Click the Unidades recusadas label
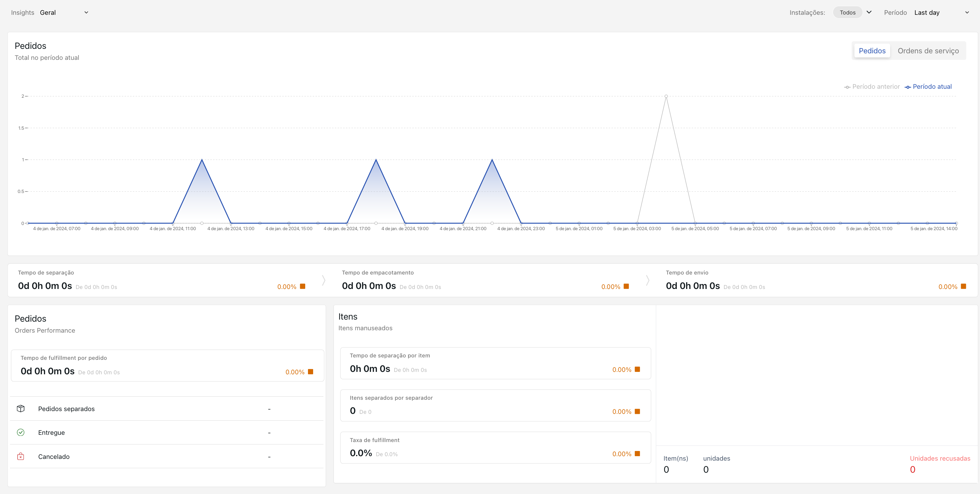The width and height of the screenshot is (980, 494). (x=940, y=458)
